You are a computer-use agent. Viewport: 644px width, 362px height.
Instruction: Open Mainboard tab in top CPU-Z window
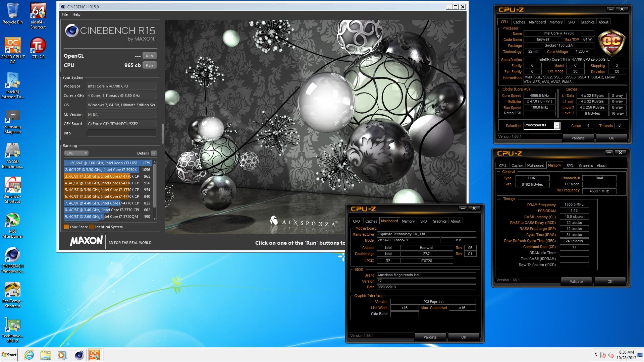(x=537, y=22)
